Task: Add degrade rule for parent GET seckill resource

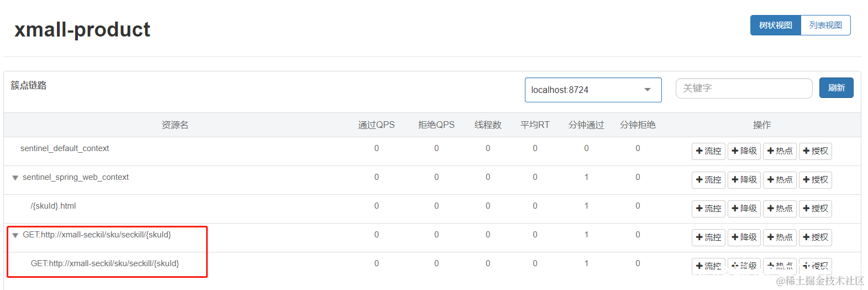Action: [744, 237]
